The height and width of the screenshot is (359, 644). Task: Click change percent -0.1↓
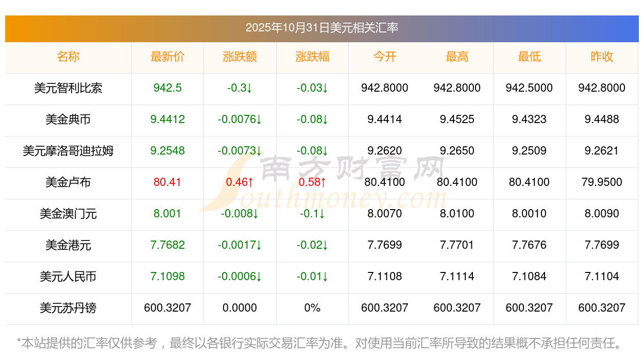312,214
